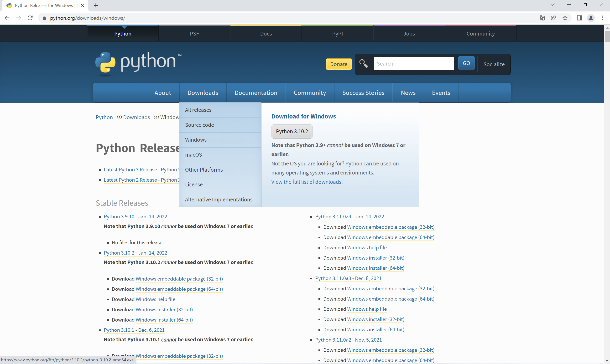Click the Python 3.10.2 download button

(x=292, y=132)
